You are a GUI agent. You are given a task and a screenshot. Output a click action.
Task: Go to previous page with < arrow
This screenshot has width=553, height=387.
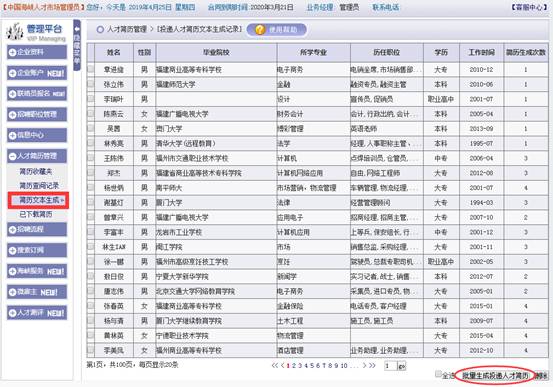[x=282, y=365]
